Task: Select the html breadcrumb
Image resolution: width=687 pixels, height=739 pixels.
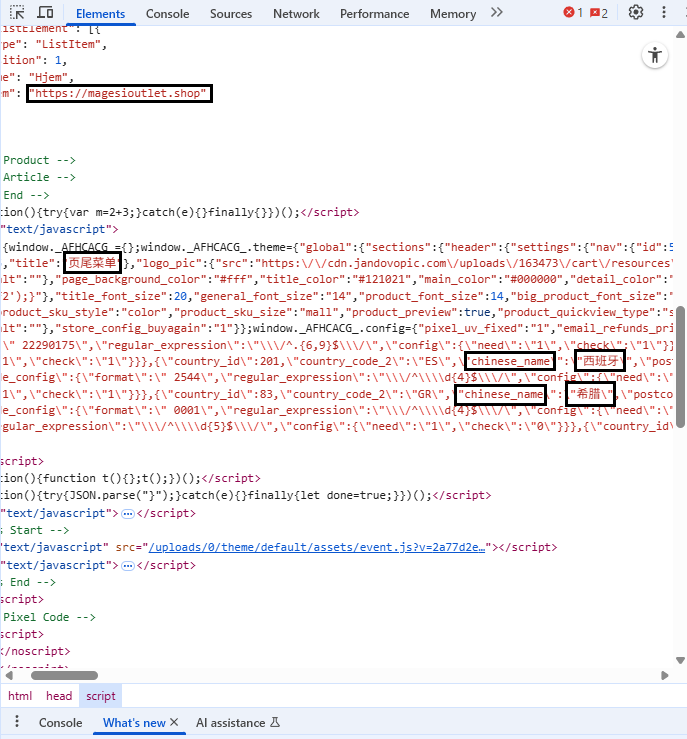Action: (x=20, y=696)
